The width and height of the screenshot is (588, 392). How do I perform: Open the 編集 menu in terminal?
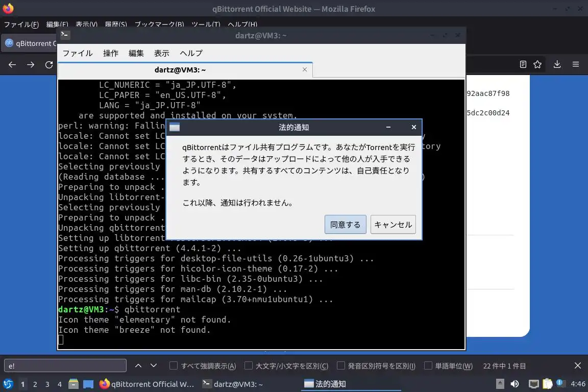coord(136,53)
